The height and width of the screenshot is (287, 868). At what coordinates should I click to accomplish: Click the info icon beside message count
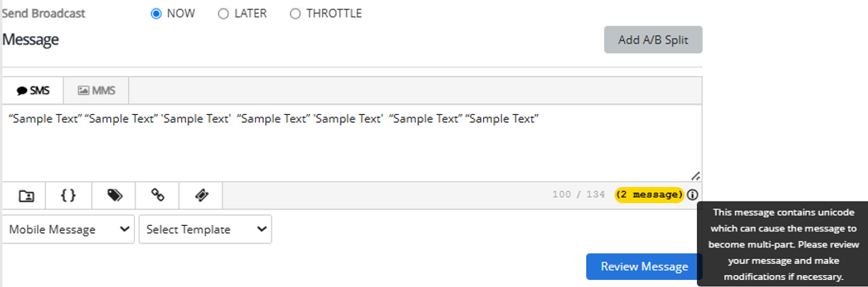[692, 194]
